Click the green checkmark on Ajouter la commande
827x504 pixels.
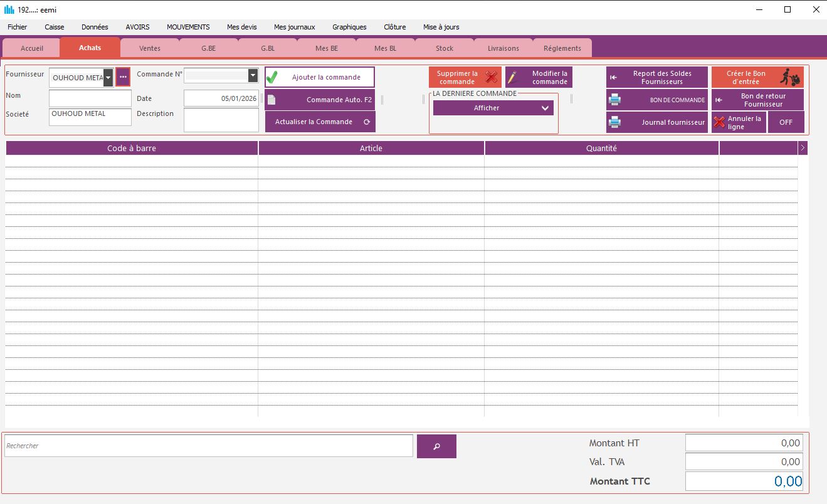[272, 78]
